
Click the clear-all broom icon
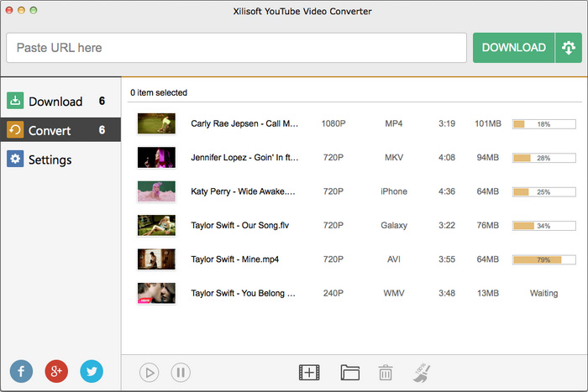coord(421,372)
